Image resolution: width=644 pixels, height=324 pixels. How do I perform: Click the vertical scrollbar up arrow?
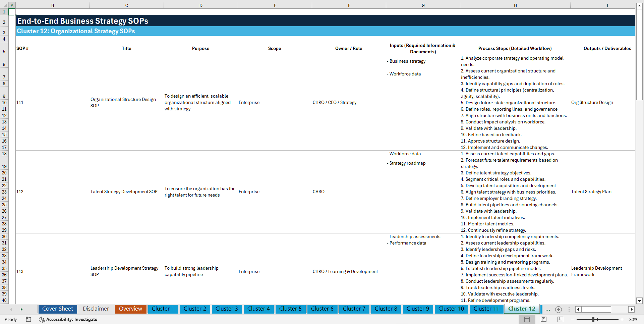640,5
